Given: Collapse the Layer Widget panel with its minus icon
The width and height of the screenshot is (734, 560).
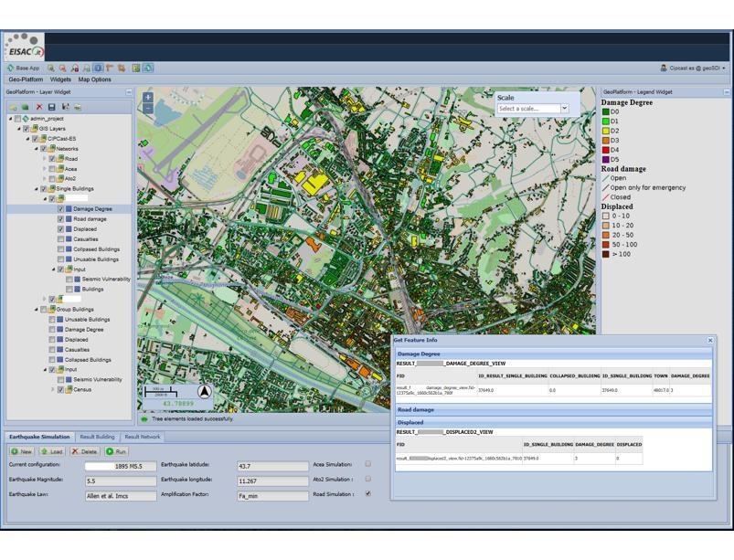Looking at the screenshot, I should point(129,92).
